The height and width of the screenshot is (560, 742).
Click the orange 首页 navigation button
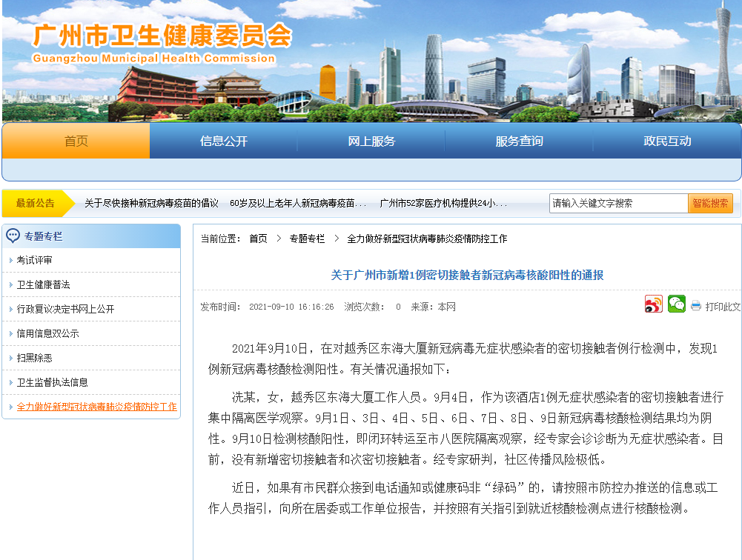75,141
